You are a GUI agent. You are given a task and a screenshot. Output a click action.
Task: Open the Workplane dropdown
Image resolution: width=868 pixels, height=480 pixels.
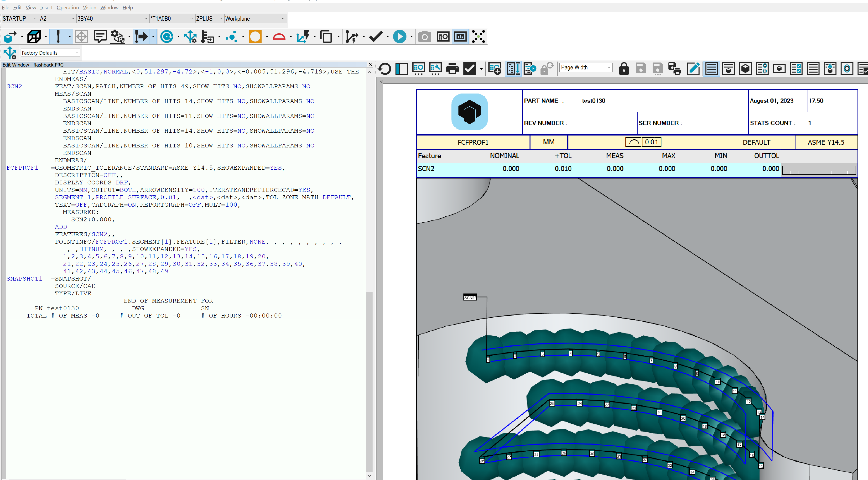coord(255,19)
